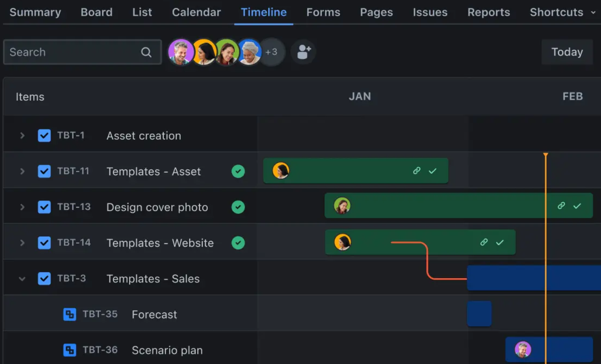
Task: Click the Today button
Action: [x=567, y=52]
